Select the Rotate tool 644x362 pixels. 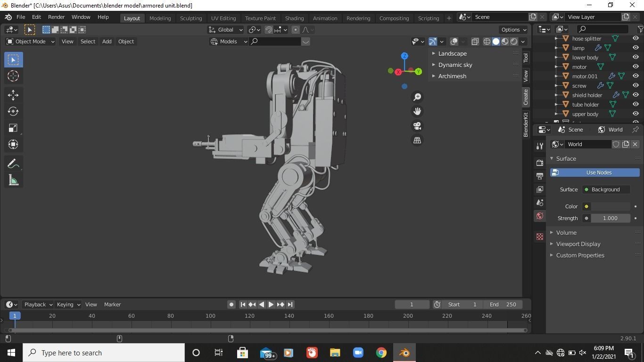point(13,112)
